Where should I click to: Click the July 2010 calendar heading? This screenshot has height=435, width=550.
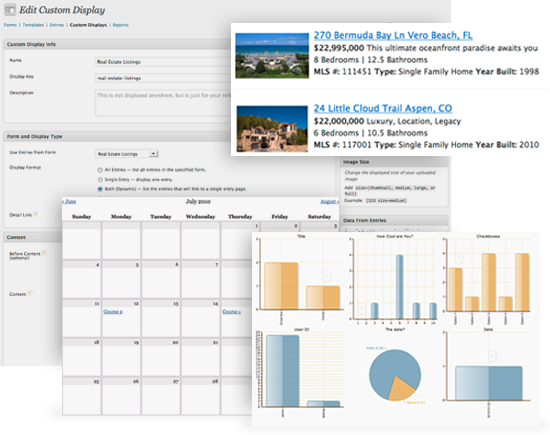coord(198,201)
